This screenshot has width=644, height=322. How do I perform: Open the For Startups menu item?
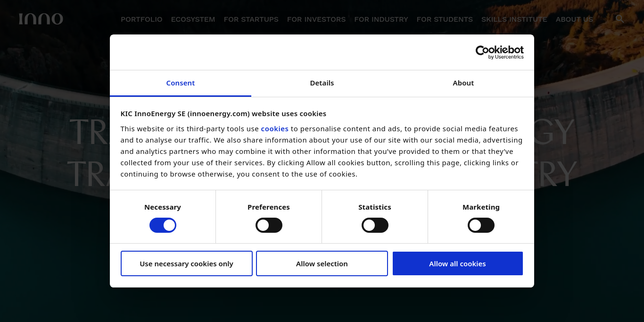(x=251, y=19)
